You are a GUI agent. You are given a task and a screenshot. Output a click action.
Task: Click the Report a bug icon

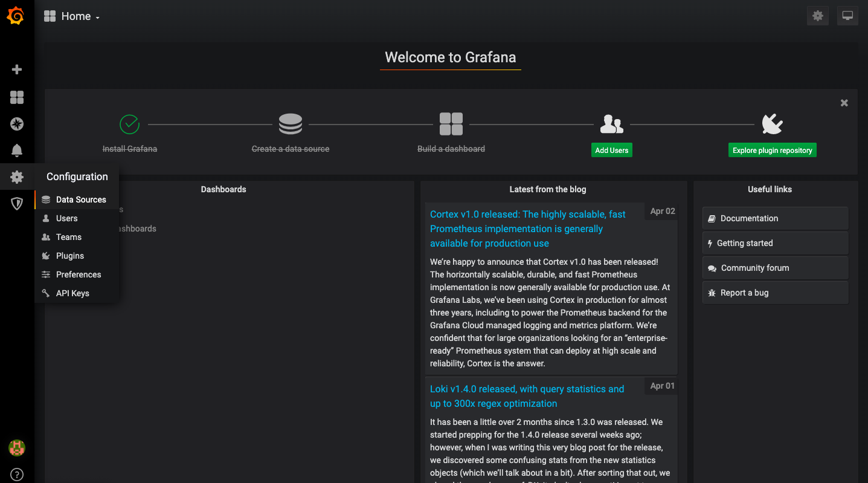[x=712, y=293]
